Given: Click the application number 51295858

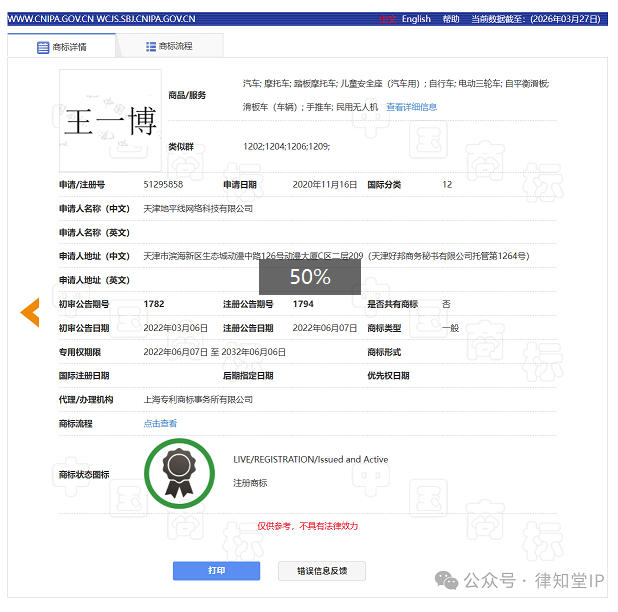Looking at the screenshot, I should [163, 185].
